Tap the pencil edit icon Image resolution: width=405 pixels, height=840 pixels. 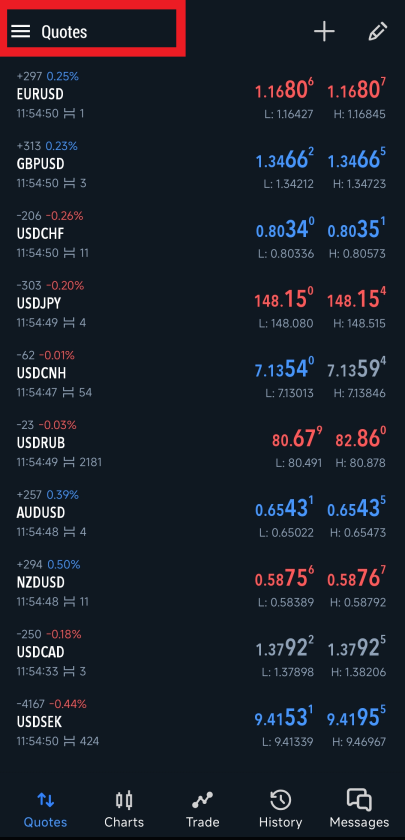(x=378, y=32)
